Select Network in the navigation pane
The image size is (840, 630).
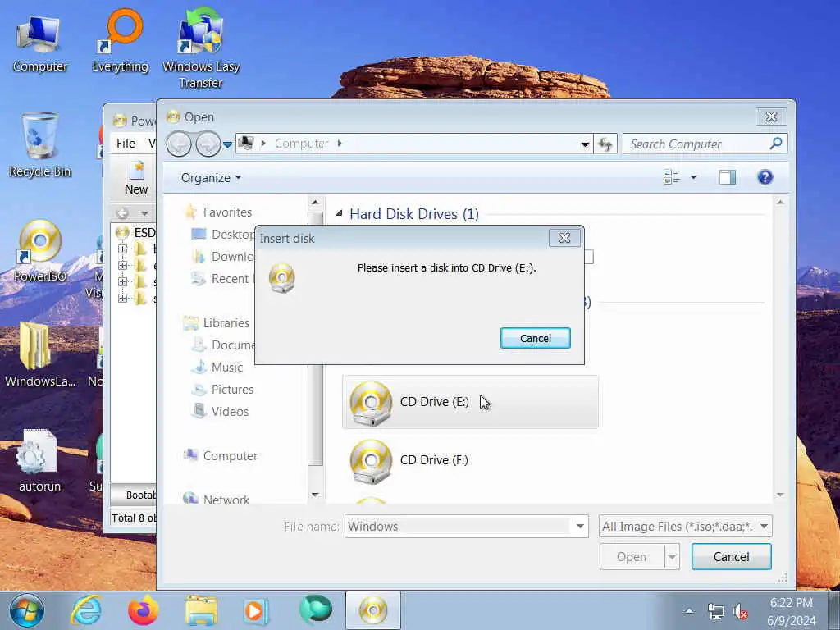point(226,500)
